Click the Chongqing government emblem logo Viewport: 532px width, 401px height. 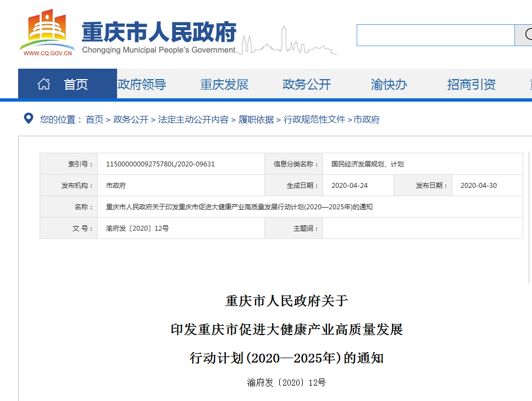coord(47,33)
